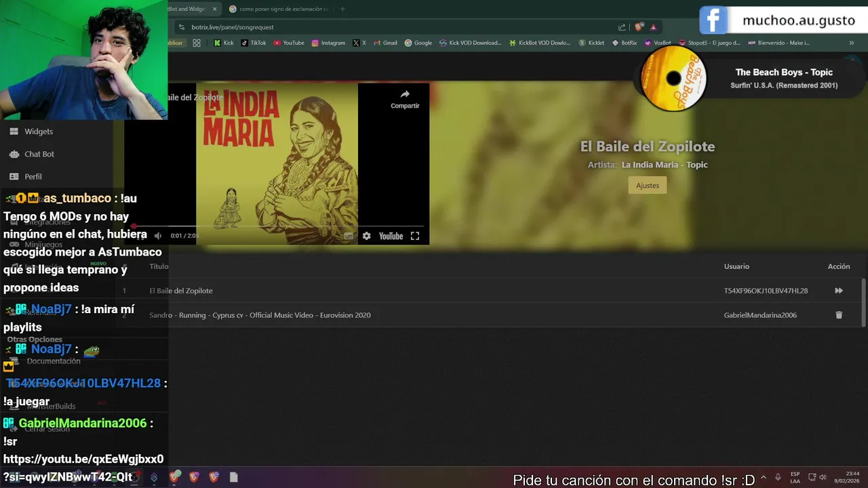868x488 pixels.
Task: Open the Kick VOD Downloader bookmark
Action: pyautogui.click(x=471, y=43)
